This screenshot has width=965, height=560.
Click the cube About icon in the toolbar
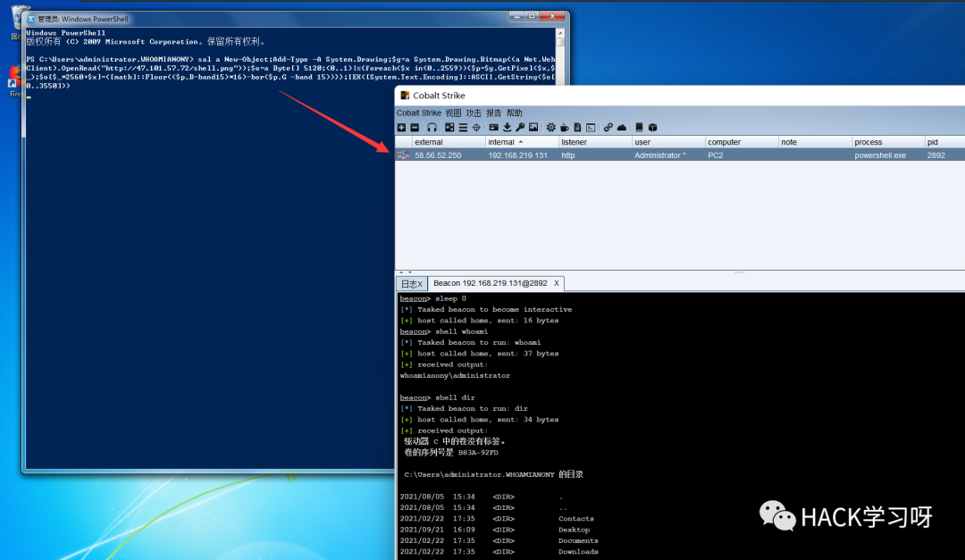click(652, 128)
